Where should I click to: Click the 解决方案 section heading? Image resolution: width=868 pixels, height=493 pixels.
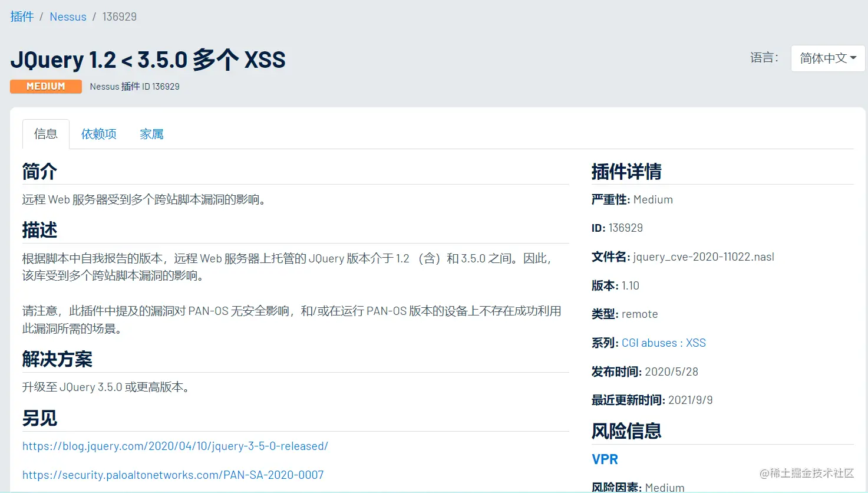click(57, 359)
